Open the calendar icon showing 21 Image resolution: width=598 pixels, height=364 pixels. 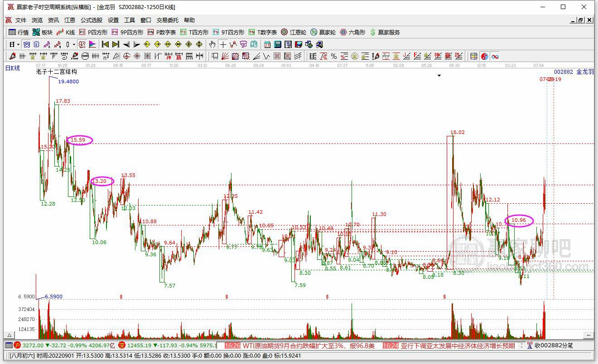click(267, 44)
